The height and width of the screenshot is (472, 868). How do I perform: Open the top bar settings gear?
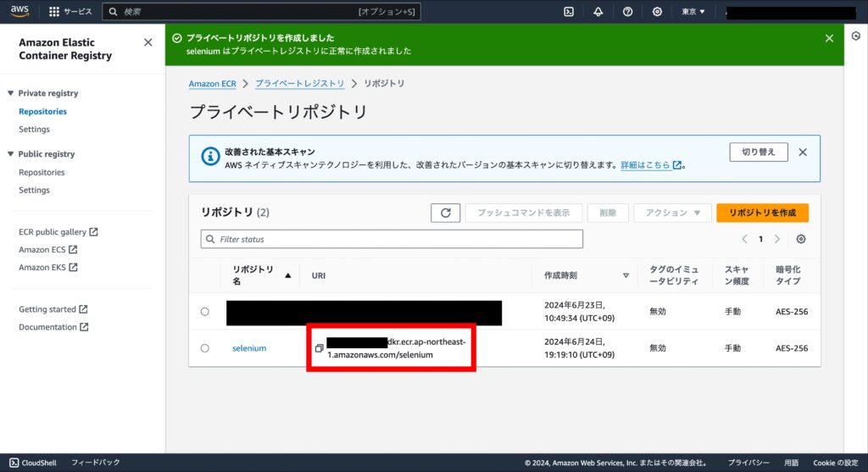(657, 12)
